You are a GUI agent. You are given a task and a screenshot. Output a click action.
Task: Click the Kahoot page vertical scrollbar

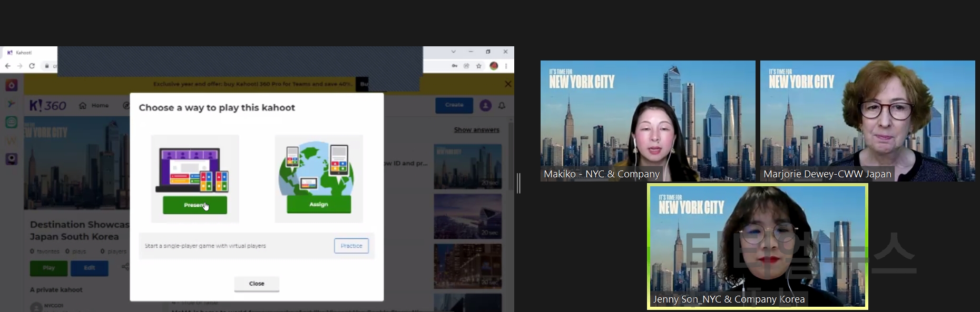[x=511, y=155]
